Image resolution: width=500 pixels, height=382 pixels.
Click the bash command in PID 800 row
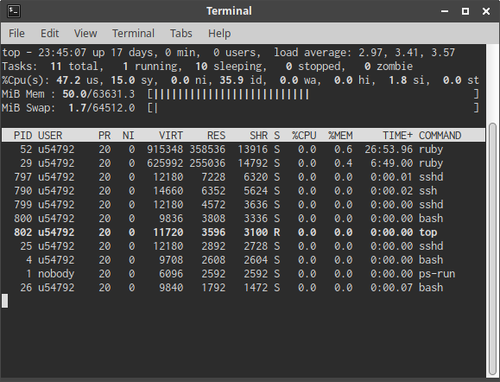pos(431,219)
